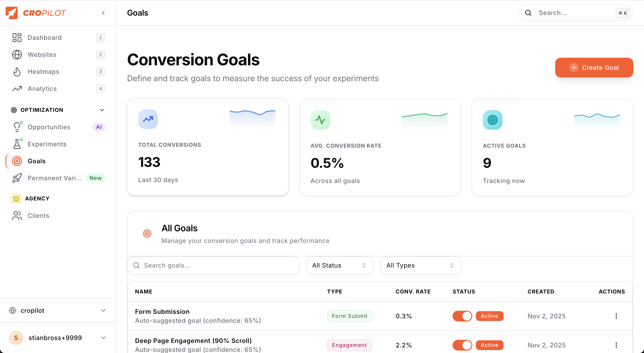Turn off the Deep Page Engagement toggle
This screenshot has height=353, width=644.
462,345
